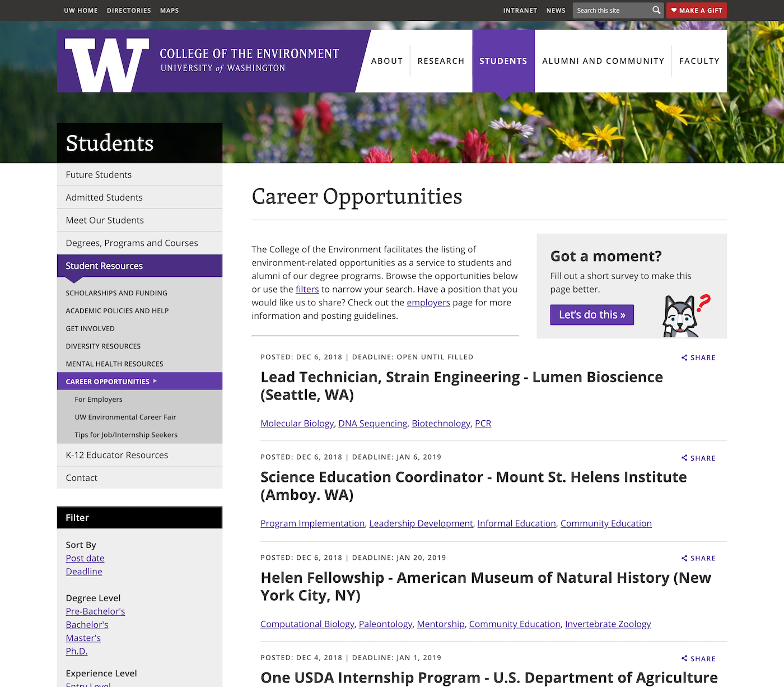
Task: Sort listings by Post date
Action: (85, 558)
